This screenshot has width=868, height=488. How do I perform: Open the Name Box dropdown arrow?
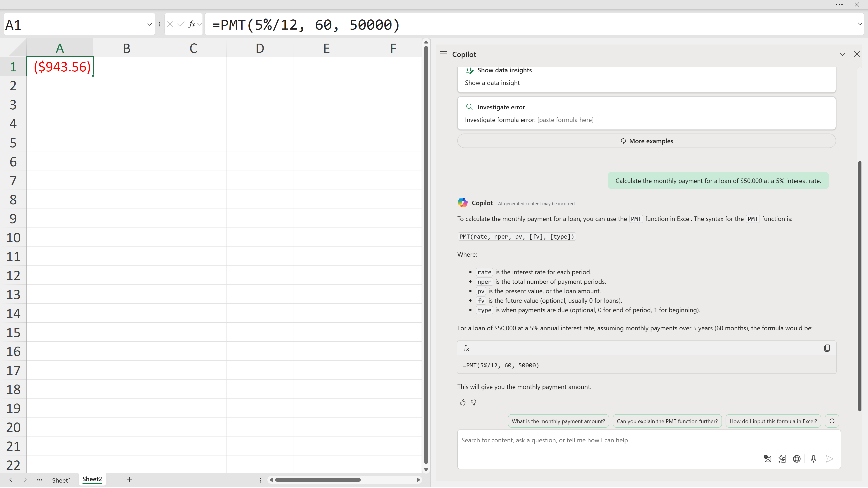click(149, 24)
